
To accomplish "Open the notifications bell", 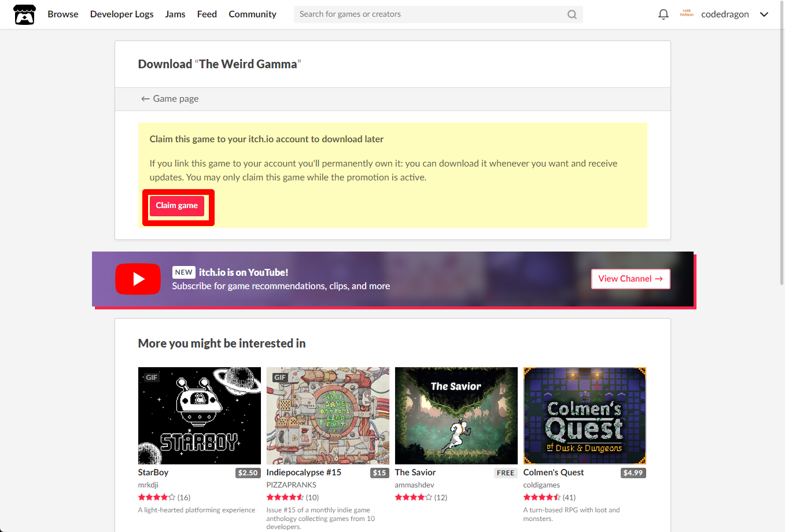I will pos(664,14).
